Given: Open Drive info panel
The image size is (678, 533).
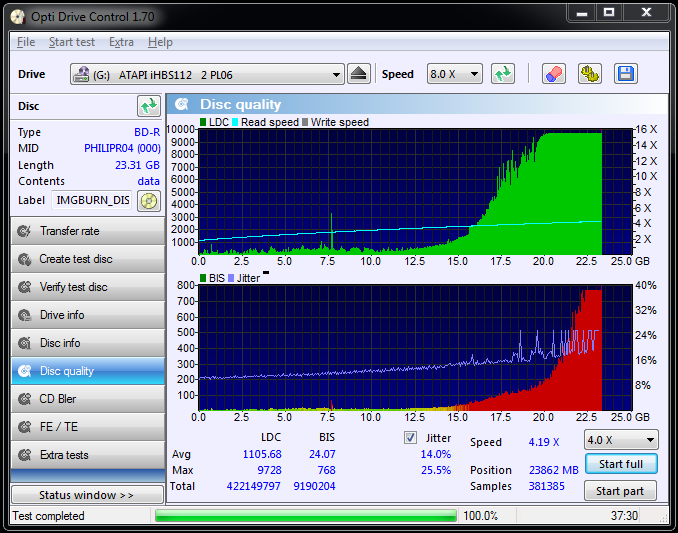Looking at the screenshot, I should [88, 315].
